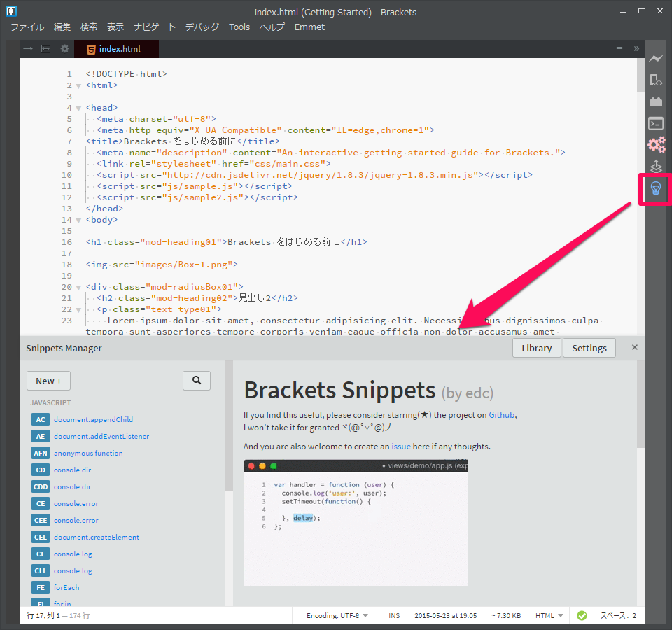672x630 pixels.
Task: Click the 2015-05-23 at 19:05 timestamp
Action: (445, 615)
